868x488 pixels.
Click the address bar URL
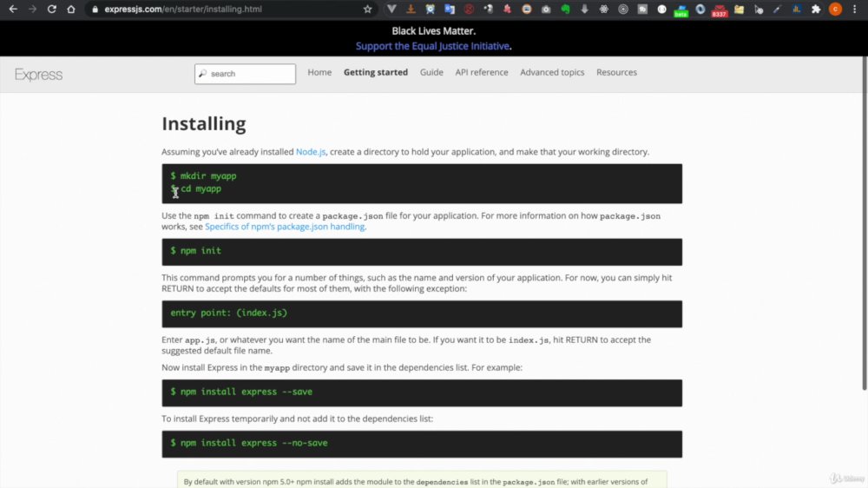(x=183, y=10)
